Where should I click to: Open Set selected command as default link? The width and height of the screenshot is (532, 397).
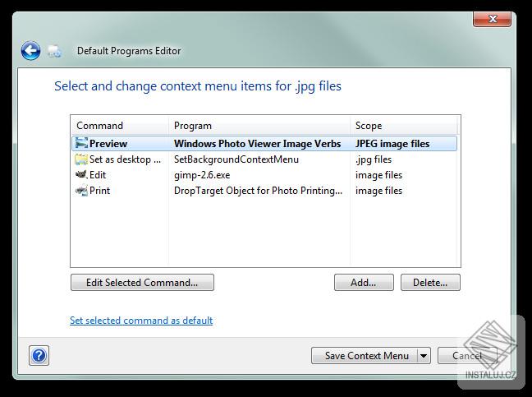pos(141,321)
